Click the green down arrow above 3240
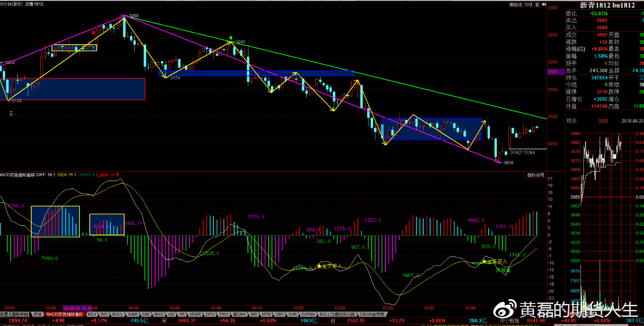Viewport: 644px width, 326px height. 231,38
